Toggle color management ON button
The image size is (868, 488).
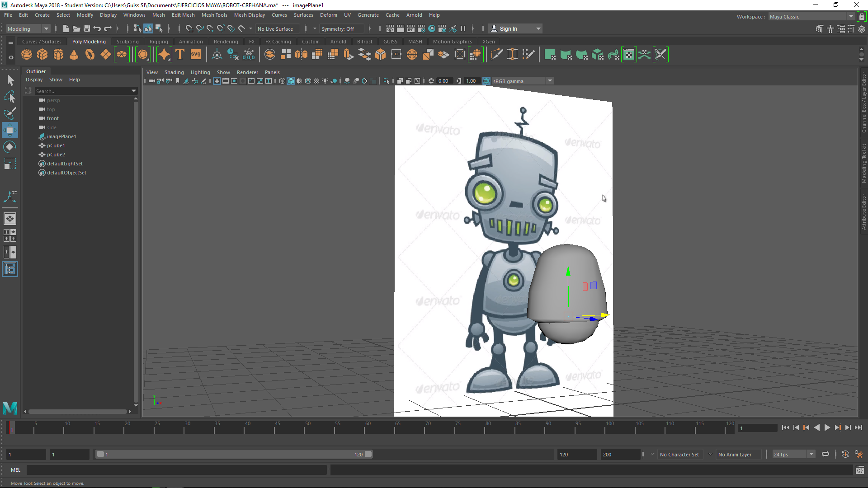coord(486,81)
